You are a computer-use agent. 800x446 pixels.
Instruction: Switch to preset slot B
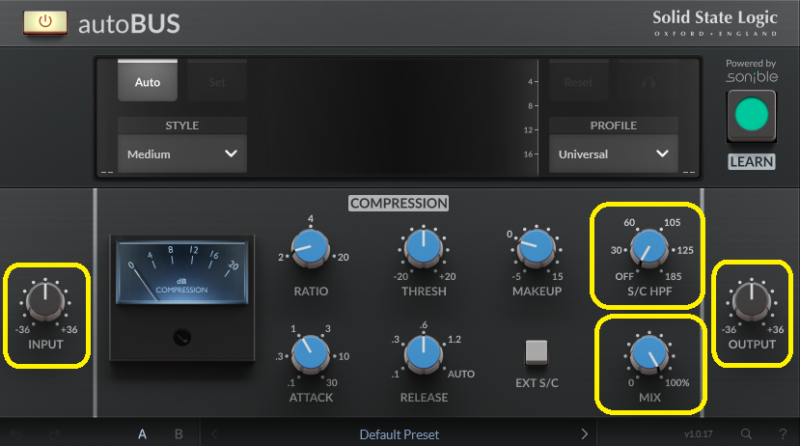coord(178,434)
